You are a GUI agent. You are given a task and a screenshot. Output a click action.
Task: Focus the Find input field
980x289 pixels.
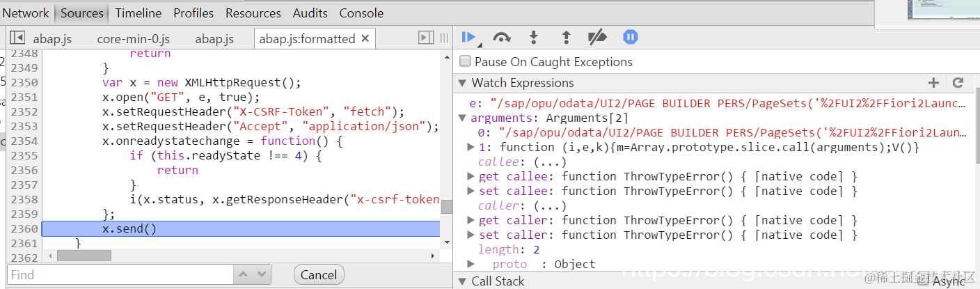coord(120,274)
